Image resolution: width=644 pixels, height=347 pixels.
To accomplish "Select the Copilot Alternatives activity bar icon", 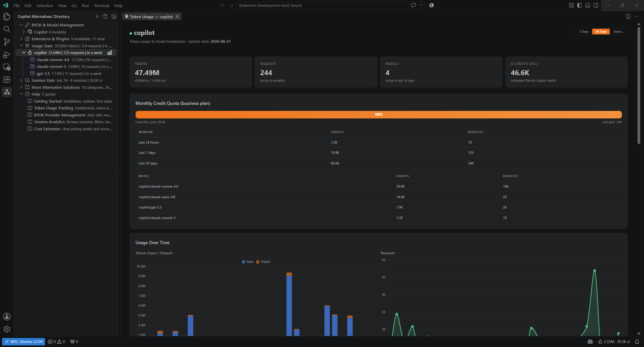I will [7, 92].
